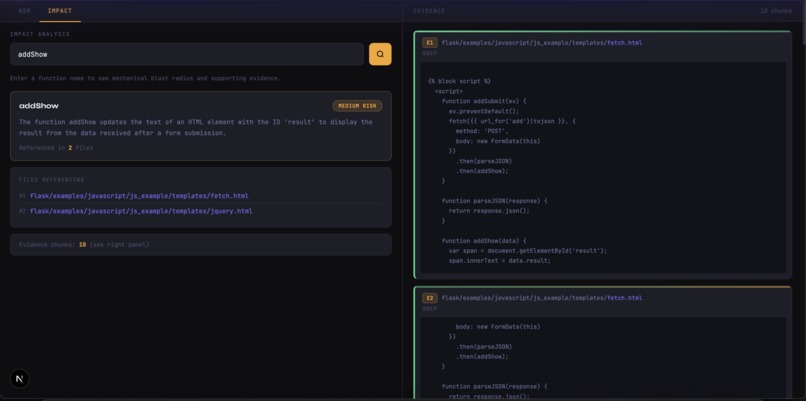Click the E1 evidence badge
Screen dimensions: 806x401
click(x=429, y=43)
